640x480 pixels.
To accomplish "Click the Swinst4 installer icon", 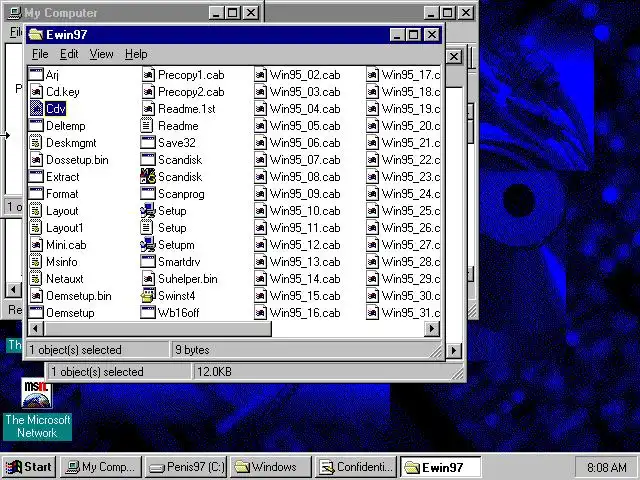I will (x=148, y=296).
